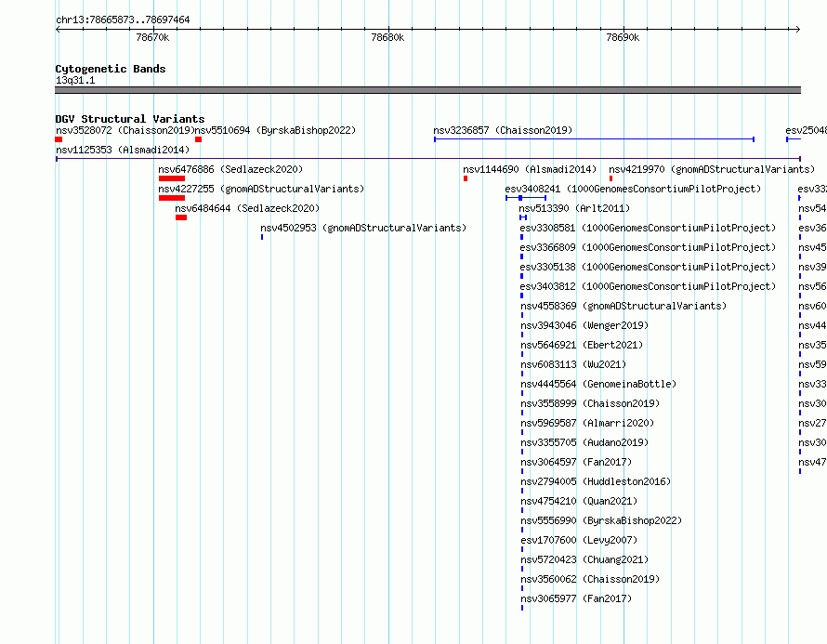
Task: Open nsv4219970 (gnomADStructuralVariants) label
Action: pos(712,169)
